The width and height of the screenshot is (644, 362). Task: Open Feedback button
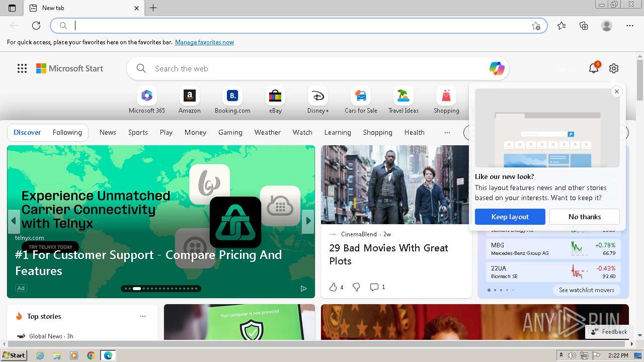click(609, 332)
